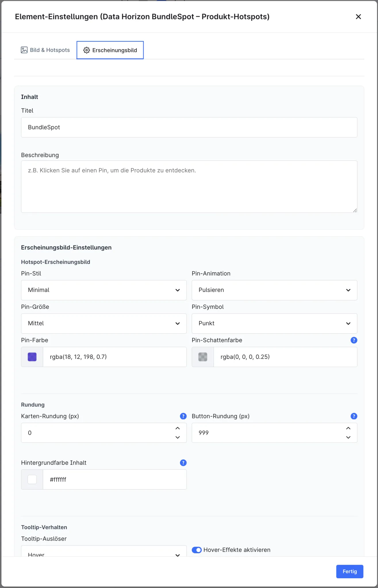Click help icon for Hintergrundfarbe Inhalt
The width and height of the screenshot is (378, 588).
183,463
